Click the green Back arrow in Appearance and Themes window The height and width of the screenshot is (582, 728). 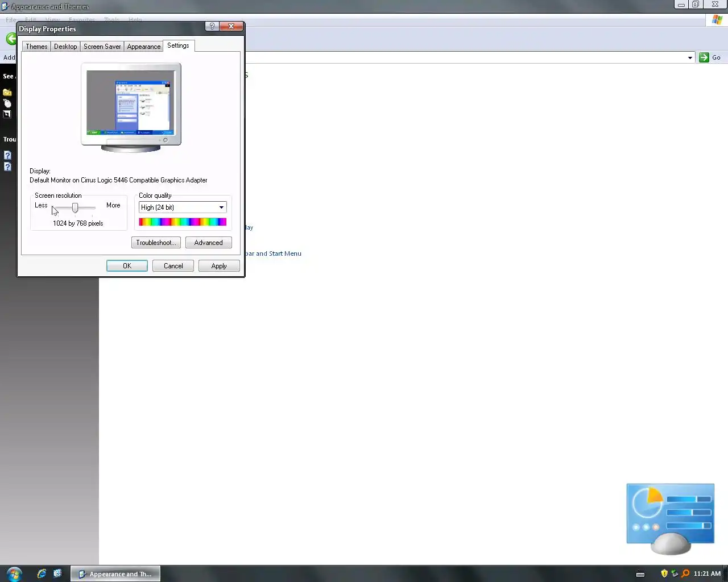pyautogui.click(x=11, y=39)
